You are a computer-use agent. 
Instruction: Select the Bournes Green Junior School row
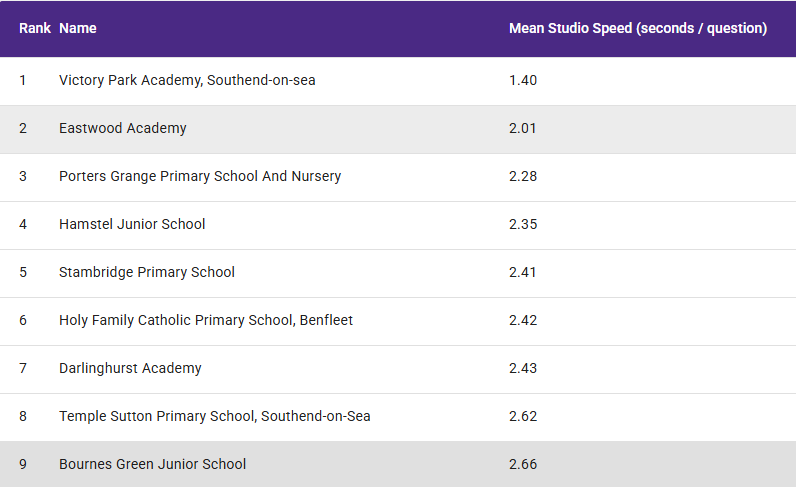pos(398,464)
